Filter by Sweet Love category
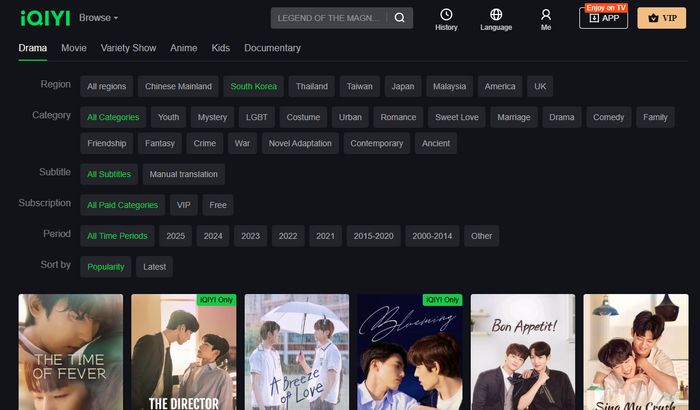The width and height of the screenshot is (700, 410). tap(457, 117)
